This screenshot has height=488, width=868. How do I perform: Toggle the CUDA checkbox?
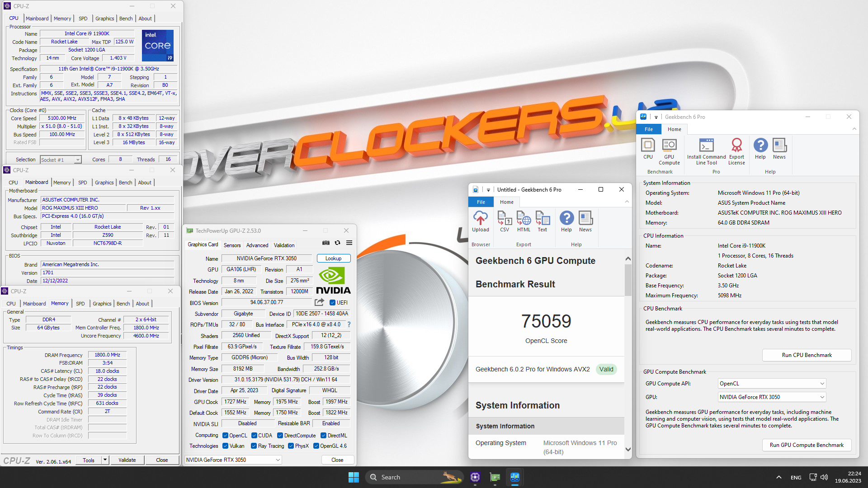coord(254,436)
